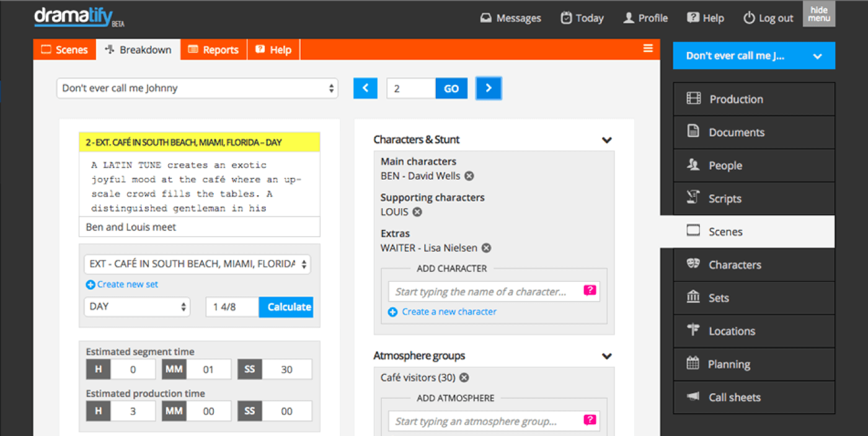This screenshot has width=868, height=436.
Task: Open the DAY time-of-day dropdown
Action: (136, 307)
